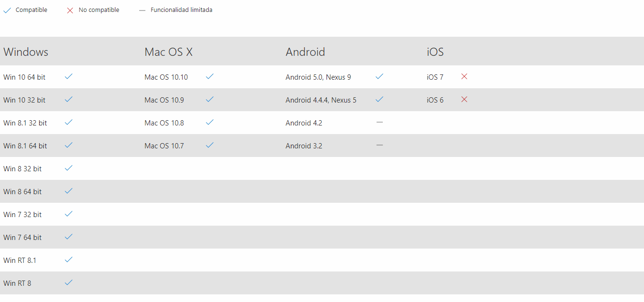644x302 pixels.
Task: Click the iOS 6 label
Action: click(x=435, y=100)
